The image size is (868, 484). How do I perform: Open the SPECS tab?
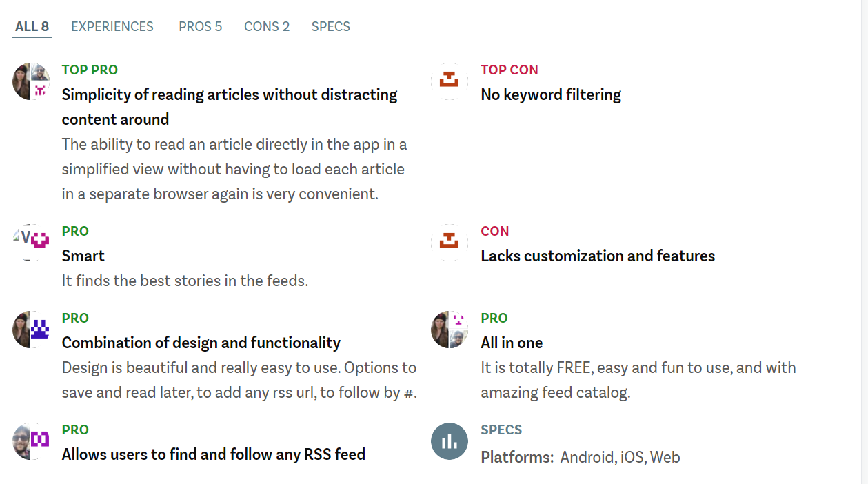(x=331, y=27)
